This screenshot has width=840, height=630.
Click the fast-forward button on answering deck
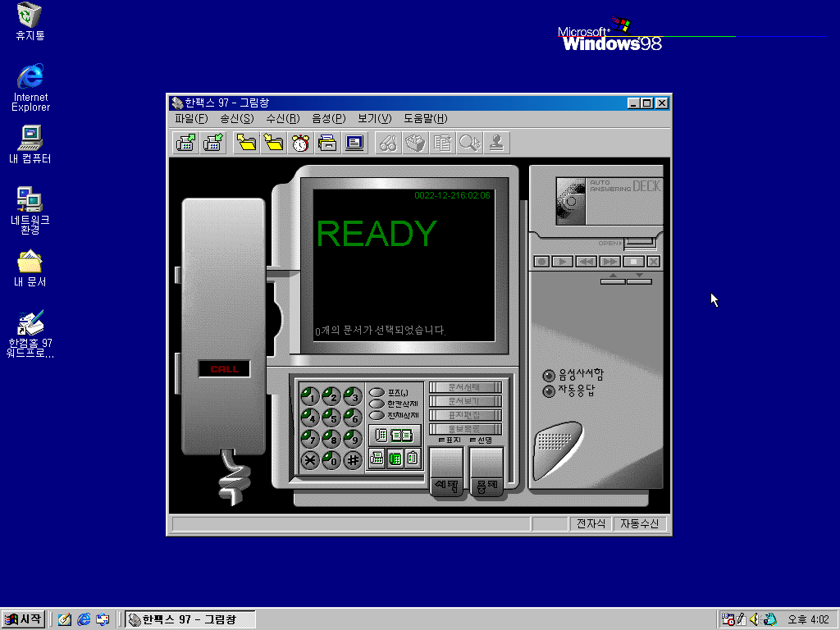pos(609,262)
